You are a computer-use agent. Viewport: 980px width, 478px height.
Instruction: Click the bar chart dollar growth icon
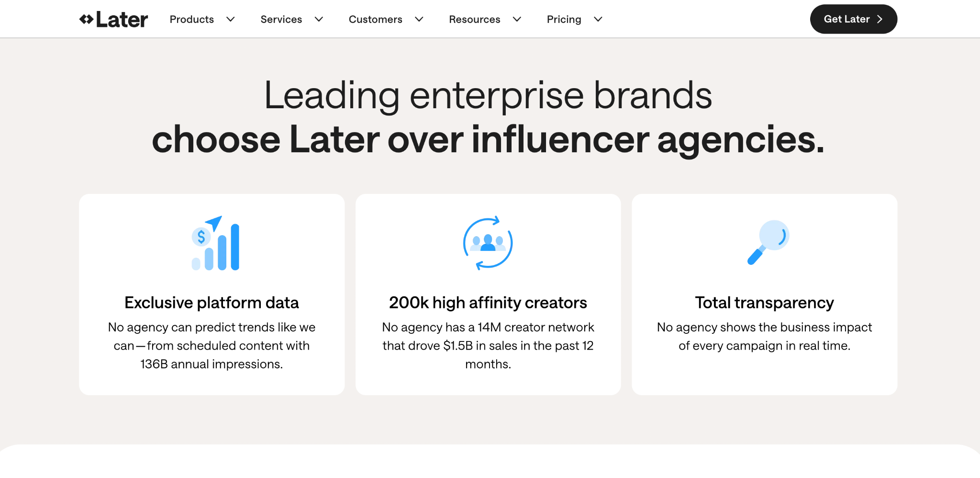(x=215, y=243)
